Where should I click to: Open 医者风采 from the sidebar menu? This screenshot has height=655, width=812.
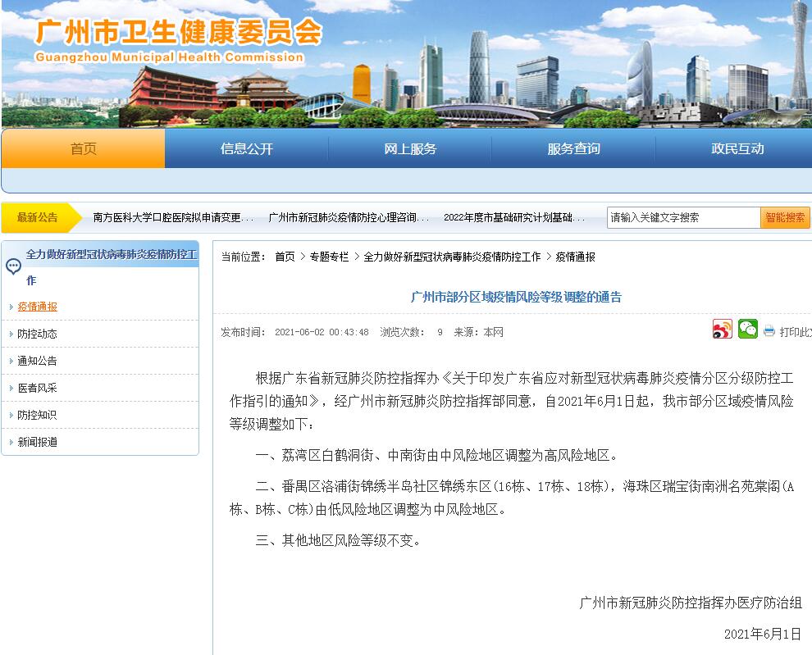(38, 388)
